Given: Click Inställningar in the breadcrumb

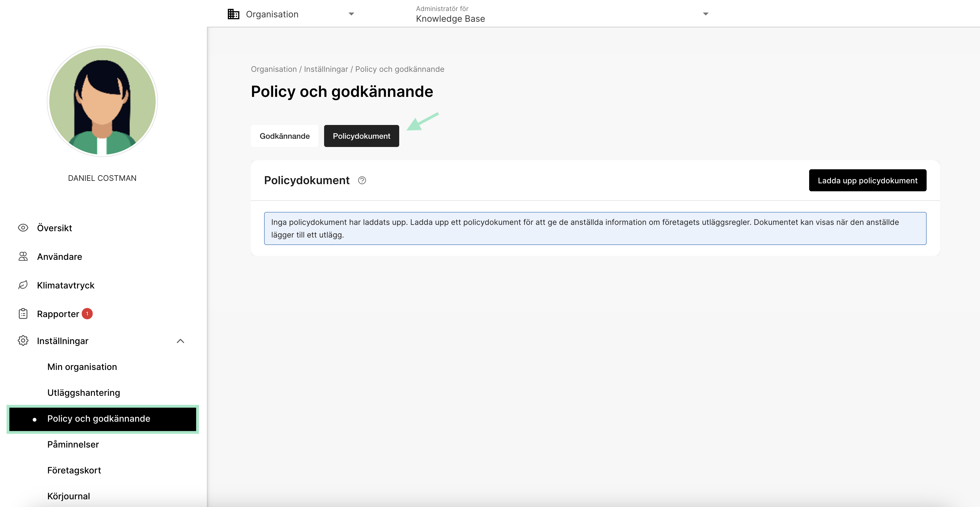Looking at the screenshot, I should pos(326,69).
